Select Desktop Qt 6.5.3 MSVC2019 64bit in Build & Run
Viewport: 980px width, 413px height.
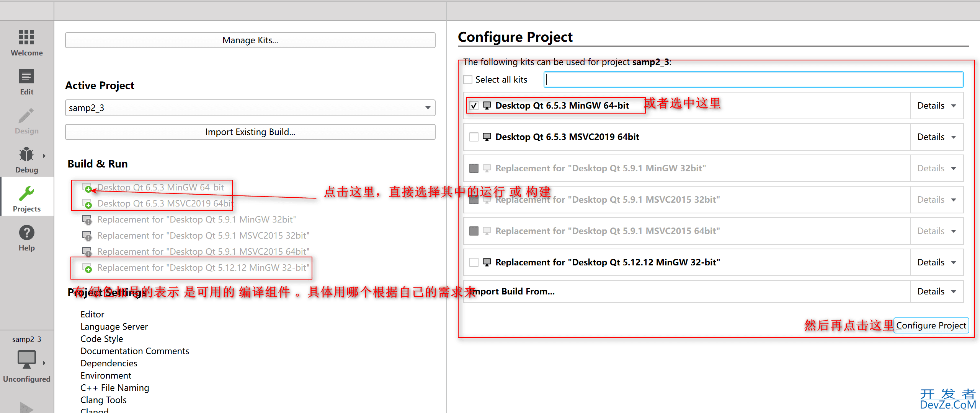(165, 203)
